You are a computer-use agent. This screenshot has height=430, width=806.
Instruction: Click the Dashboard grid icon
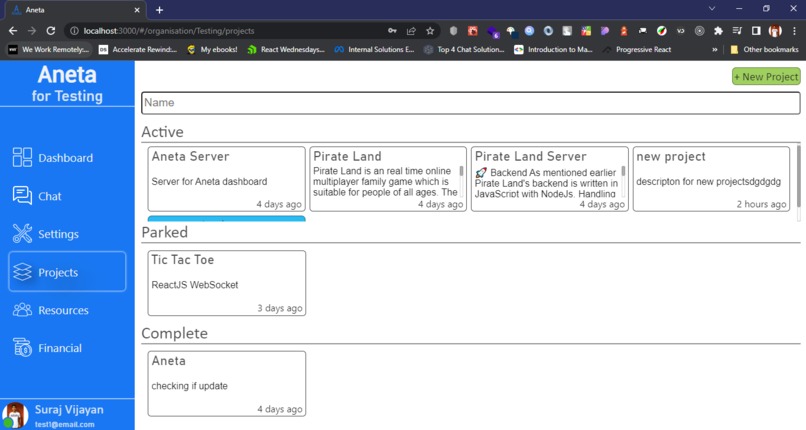(22, 157)
